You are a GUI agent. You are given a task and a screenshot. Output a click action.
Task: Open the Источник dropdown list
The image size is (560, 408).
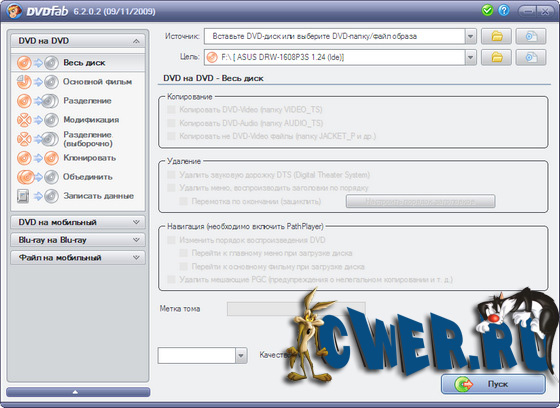[470, 36]
